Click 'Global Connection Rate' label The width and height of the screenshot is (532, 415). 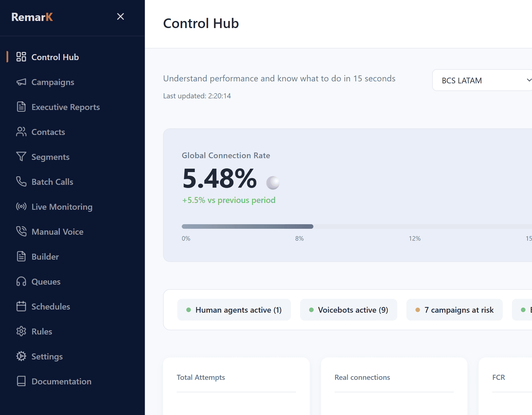[226, 155]
